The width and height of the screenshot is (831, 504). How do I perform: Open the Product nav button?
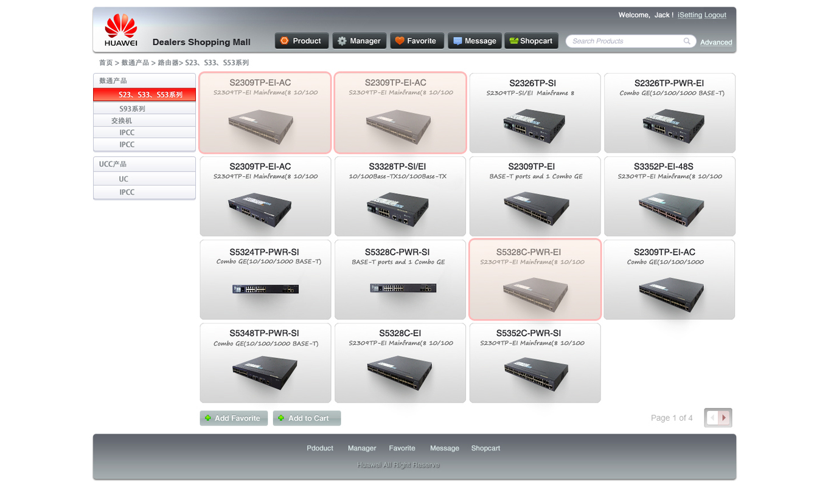click(x=302, y=41)
